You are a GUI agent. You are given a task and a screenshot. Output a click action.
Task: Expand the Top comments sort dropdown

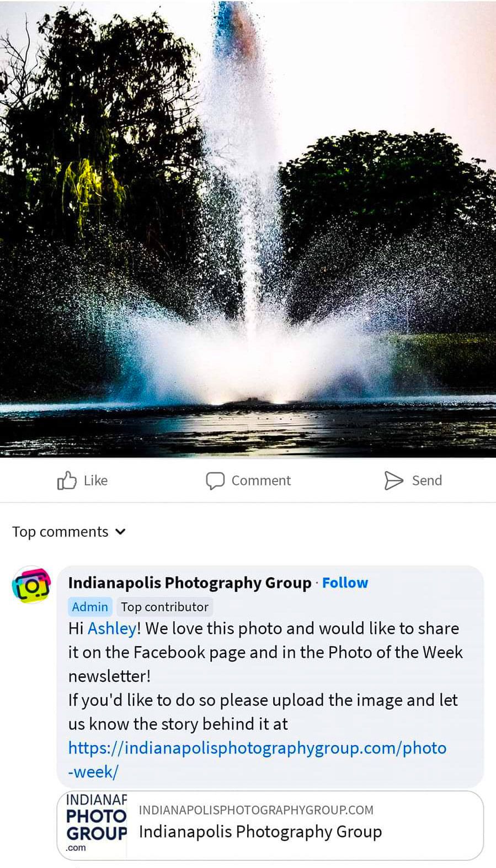69,532
